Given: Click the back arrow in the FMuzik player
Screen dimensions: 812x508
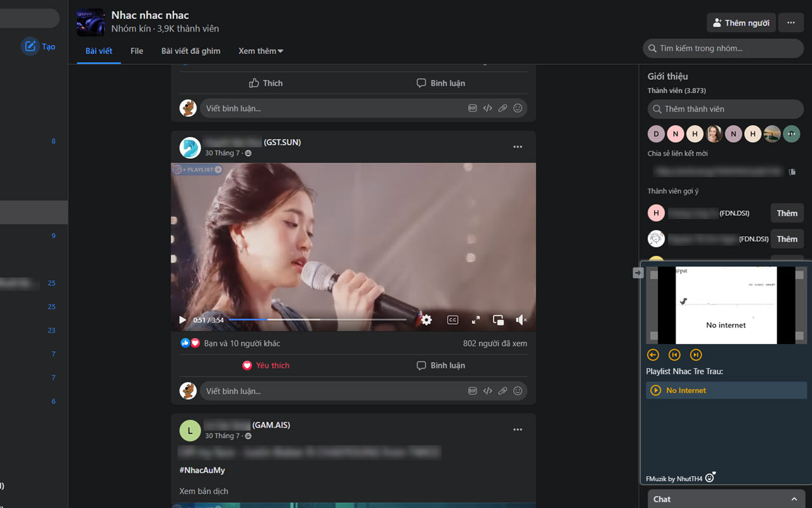Looking at the screenshot, I should pyautogui.click(x=653, y=354).
